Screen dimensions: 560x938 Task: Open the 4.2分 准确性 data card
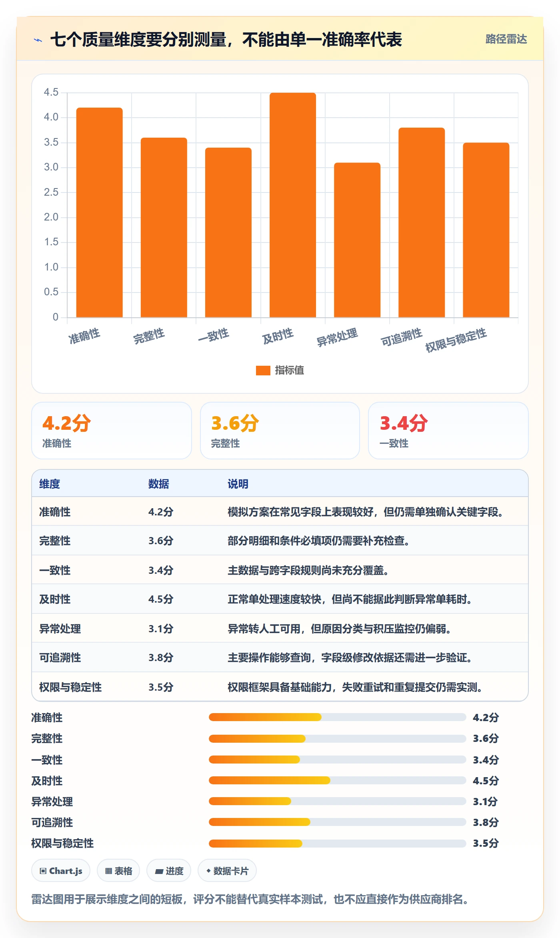point(112,431)
